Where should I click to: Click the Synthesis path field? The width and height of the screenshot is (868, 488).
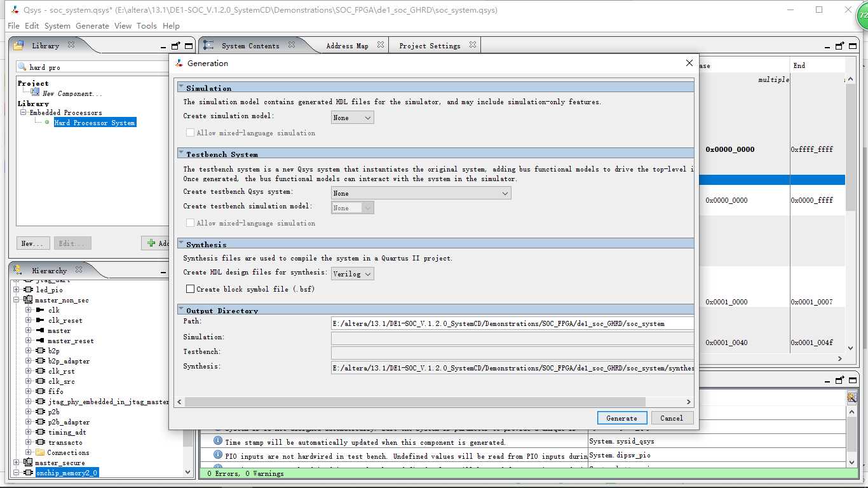[512, 367]
